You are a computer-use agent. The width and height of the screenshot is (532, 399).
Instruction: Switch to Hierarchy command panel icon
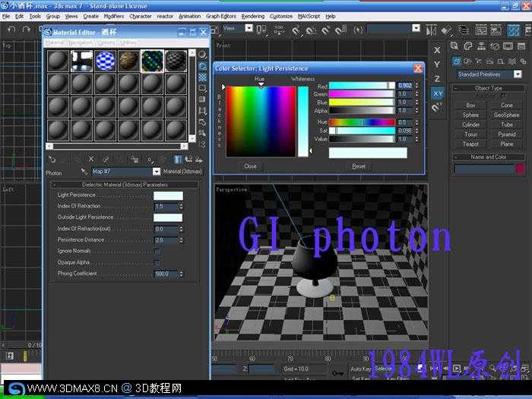(x=481, y=46)
